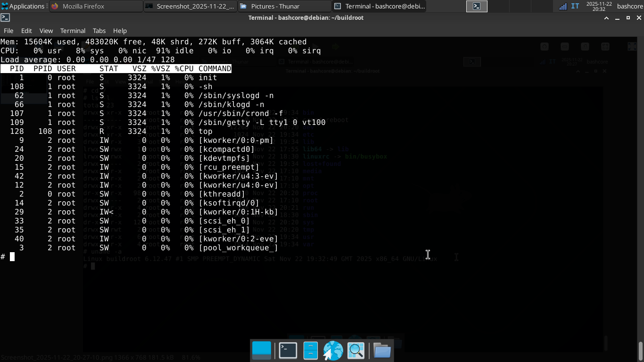644x362 pixels.
Task: Roll up window with the shade arrow
Action: pyautogui.click(x=607, y=18)
